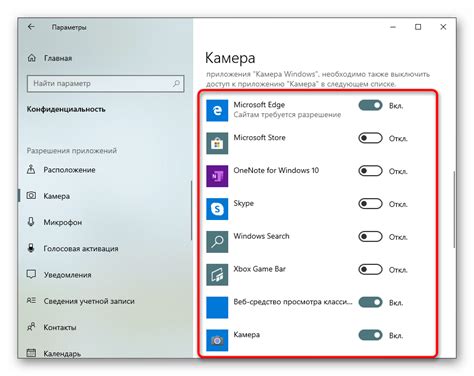Disable Веб-средство просмотра camera toggle
Viewport: 474px width, 376px height.
click(x=370, y=302)
